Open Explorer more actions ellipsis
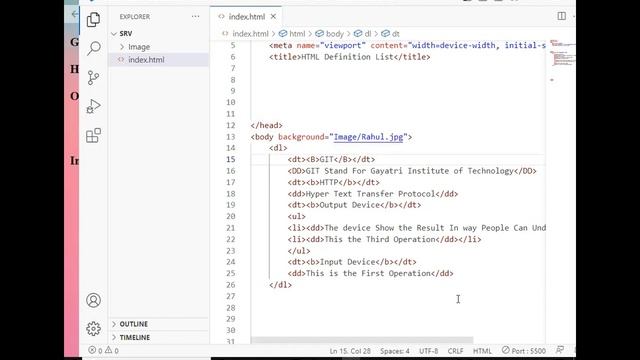The image size is (640, 360). (x=196, y=17)
